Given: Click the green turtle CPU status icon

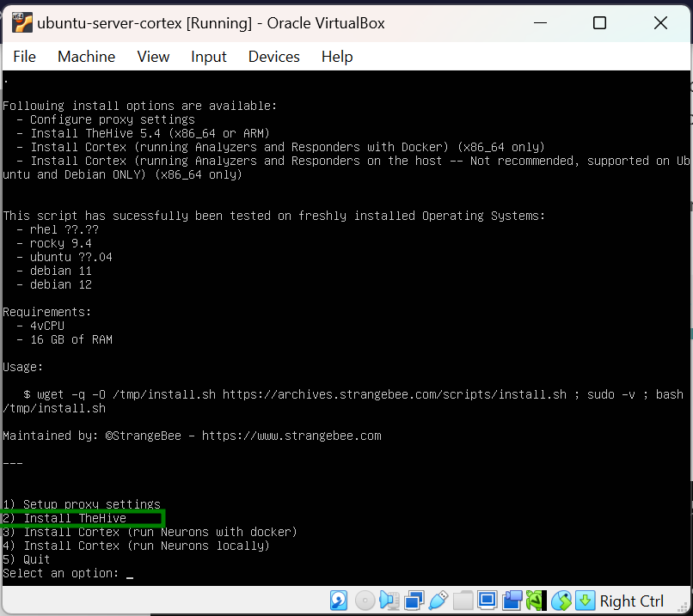Looking at the screenshot, I should tap(537, 601).
